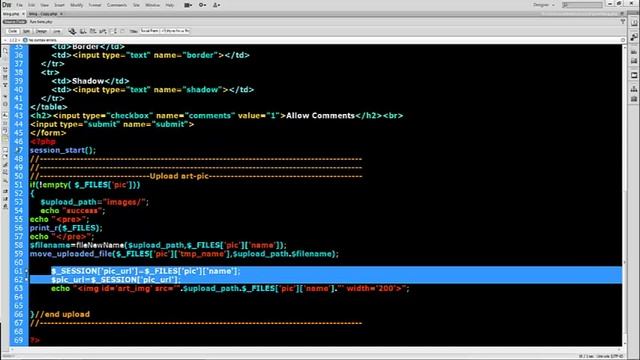Click the filter funnel icon near tabs
This screenshot has height=360, width=640.
(x=622, y=22)
